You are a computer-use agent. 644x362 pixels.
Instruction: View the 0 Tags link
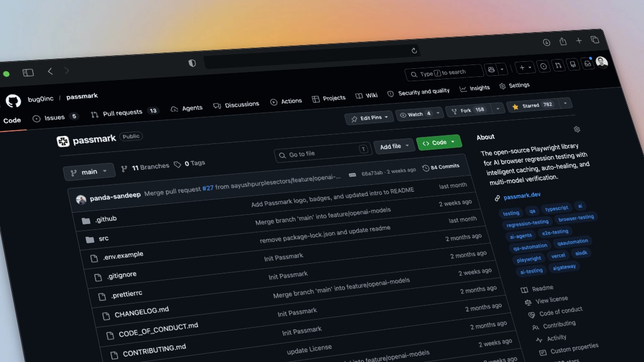click(189, 163)
